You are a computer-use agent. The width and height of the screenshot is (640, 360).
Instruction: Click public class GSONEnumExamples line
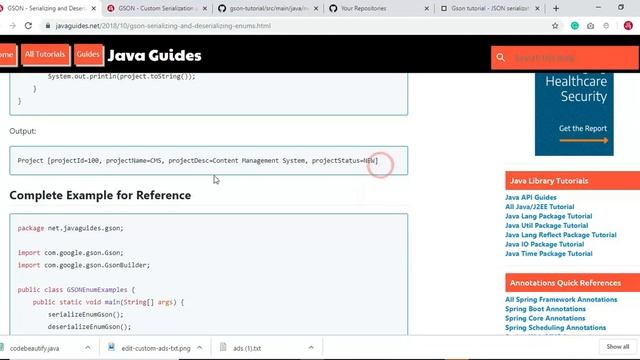coord(76,289)
